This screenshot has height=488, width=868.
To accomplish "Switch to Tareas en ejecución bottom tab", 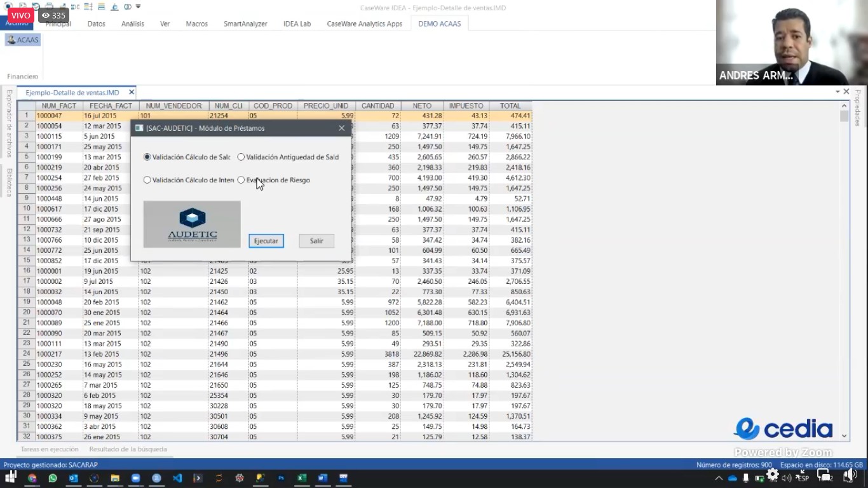I will tap(50, 449).
